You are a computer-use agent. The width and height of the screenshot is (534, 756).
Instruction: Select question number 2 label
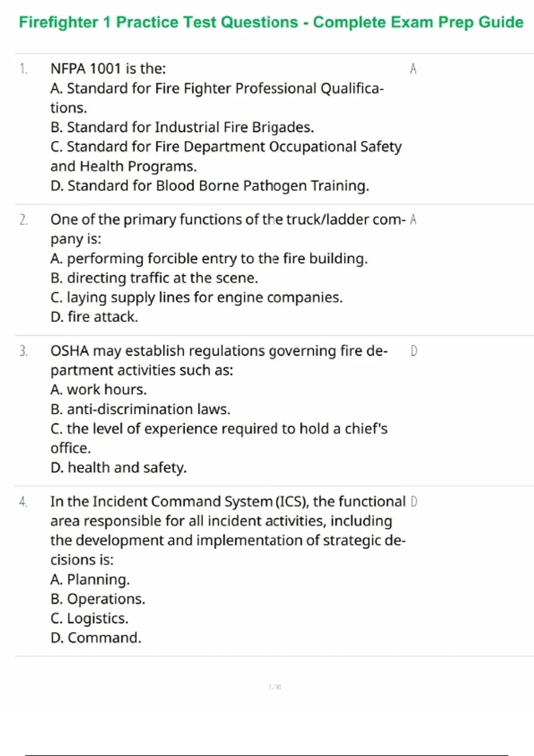click(x=24, y=220)
